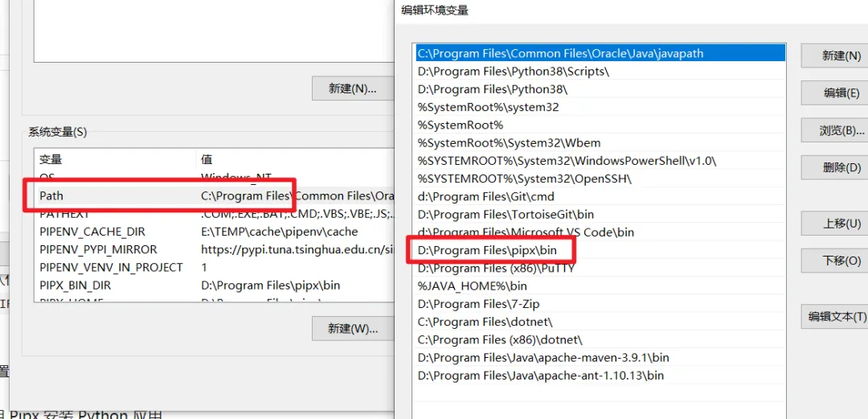
Task: Select the PIPENV_CACHE_DIR variable row
Action: click(x=215, y=232)
